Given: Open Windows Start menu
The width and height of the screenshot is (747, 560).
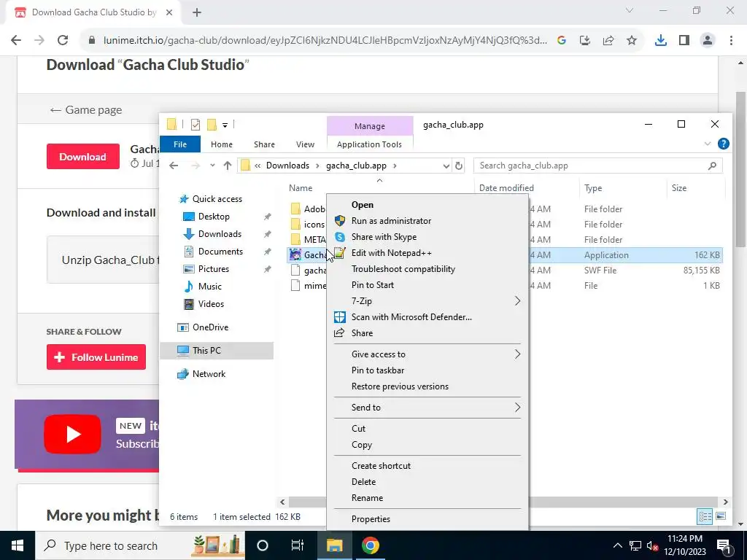Looking at the screenshot, I should (18, 545).
